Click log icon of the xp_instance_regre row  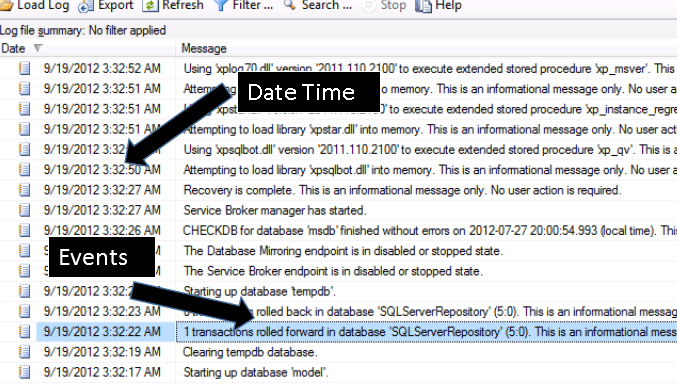click(x=24, y=109)
